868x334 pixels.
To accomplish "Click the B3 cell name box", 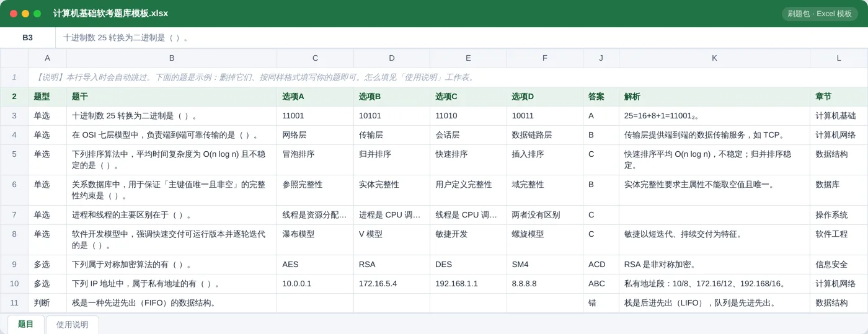I will pyautogui.click(x=27, y=38).
